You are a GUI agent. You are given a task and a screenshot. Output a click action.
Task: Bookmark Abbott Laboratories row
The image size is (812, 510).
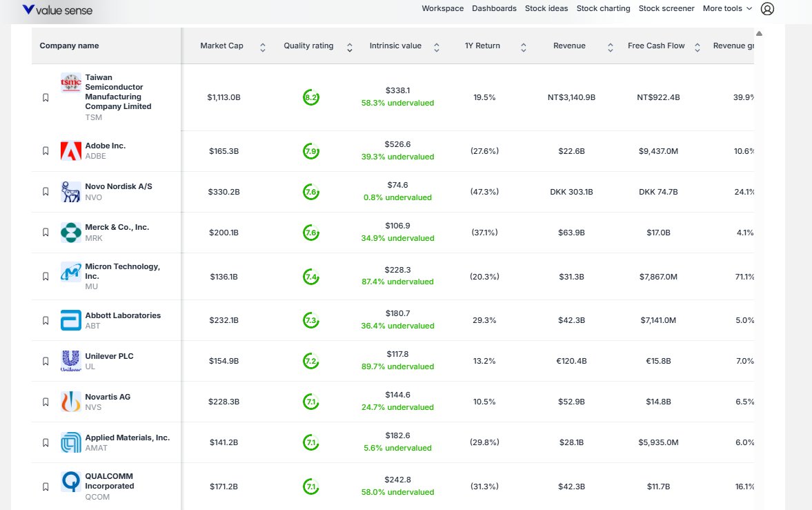(46, 320)
